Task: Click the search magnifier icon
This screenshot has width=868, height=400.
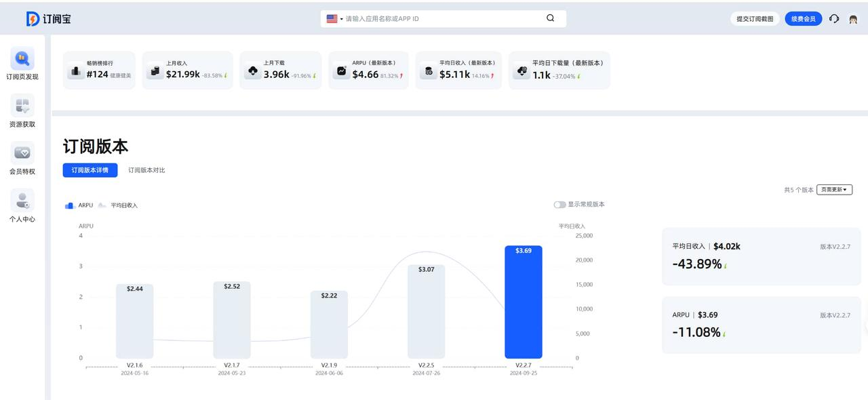Action: tap(551, 18)
